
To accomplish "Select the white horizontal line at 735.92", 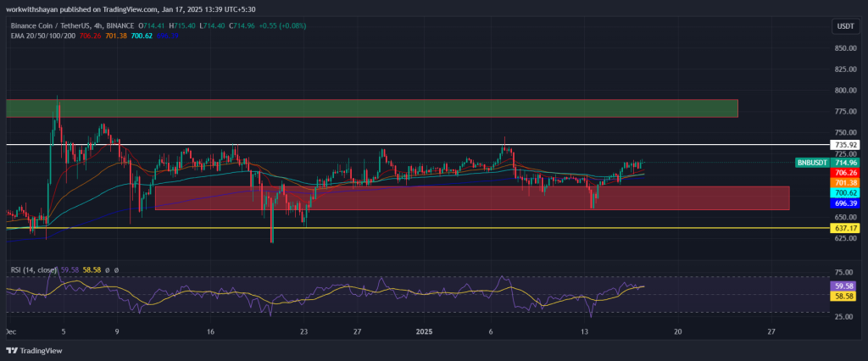I will pyautogui.click(x=418, y=145).
